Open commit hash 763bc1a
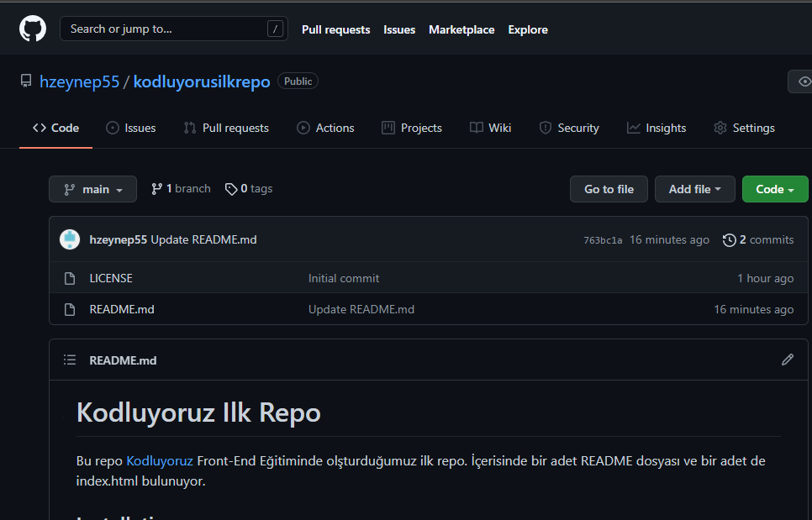 click(x=603, y=240)
